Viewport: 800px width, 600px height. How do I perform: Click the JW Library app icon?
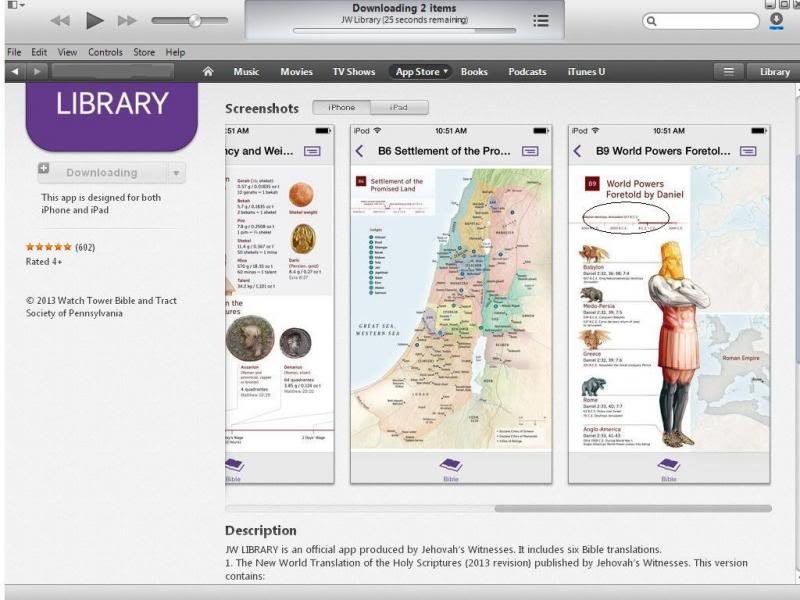[x=112, y=117]
